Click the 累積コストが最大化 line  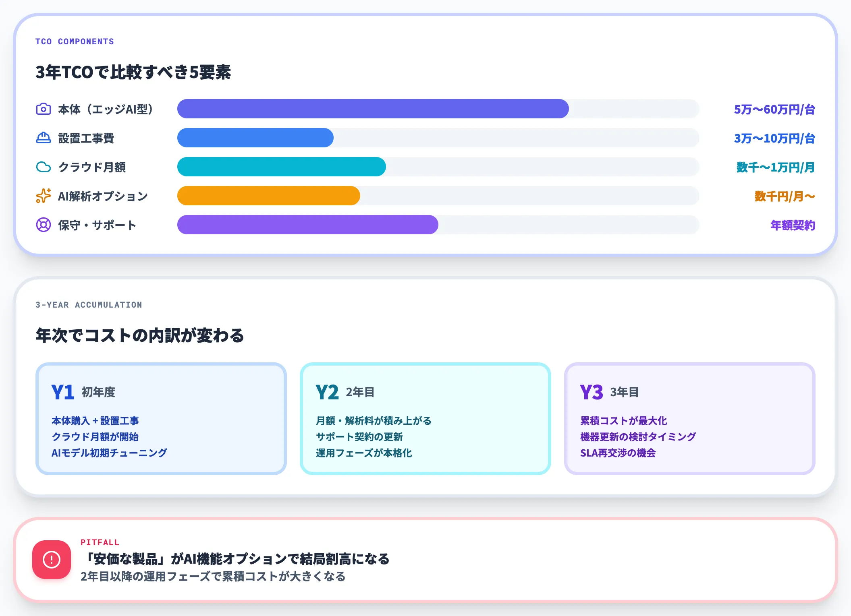pyautogui.click(x=624, y=421)
